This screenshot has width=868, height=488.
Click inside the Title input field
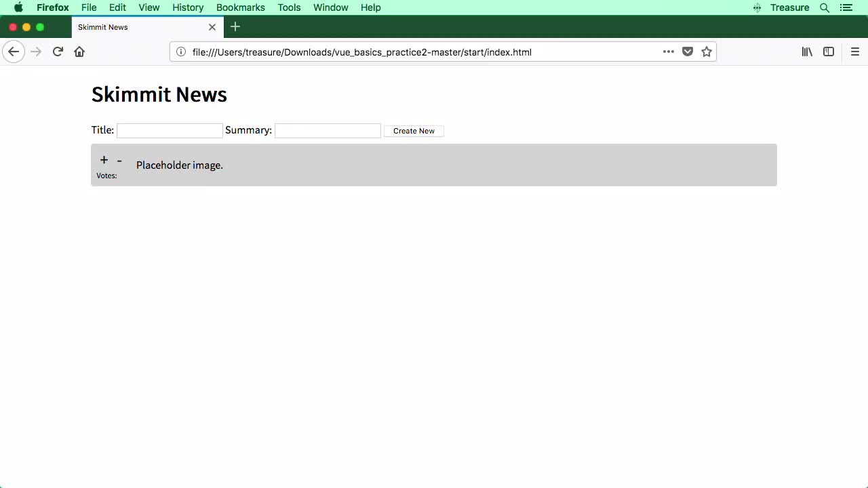click(169, 130)
